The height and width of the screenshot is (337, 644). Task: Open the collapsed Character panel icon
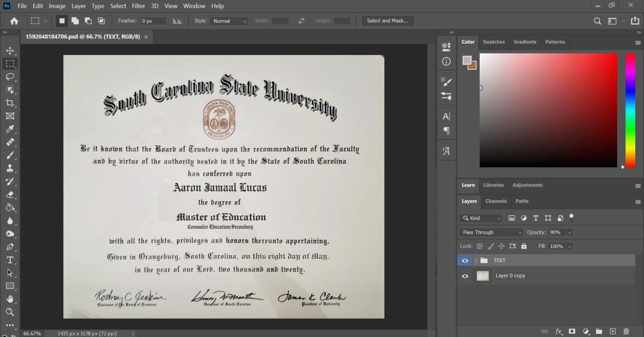click(x=446, y=116)
